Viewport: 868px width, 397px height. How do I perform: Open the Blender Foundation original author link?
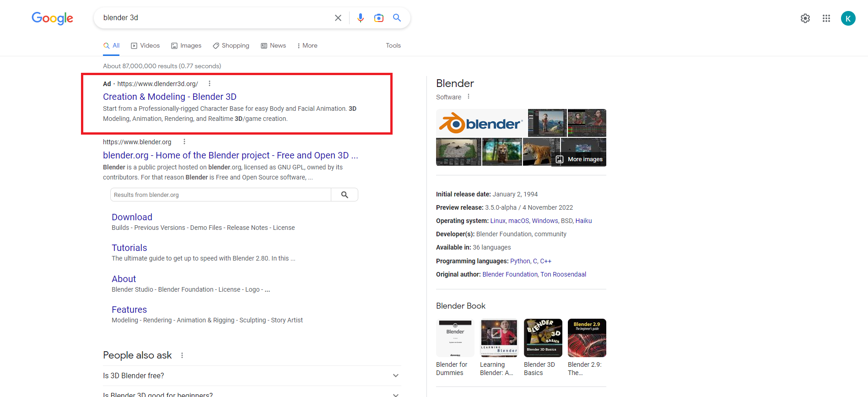510,274
